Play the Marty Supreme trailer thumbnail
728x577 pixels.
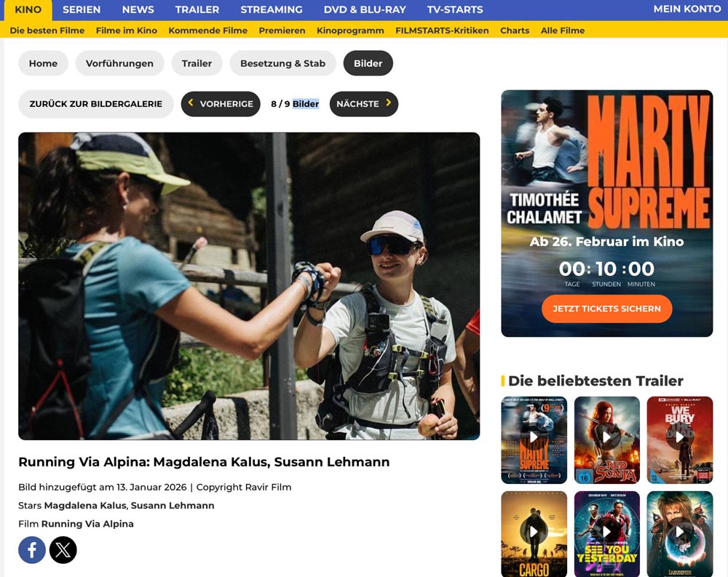point(534,437)
